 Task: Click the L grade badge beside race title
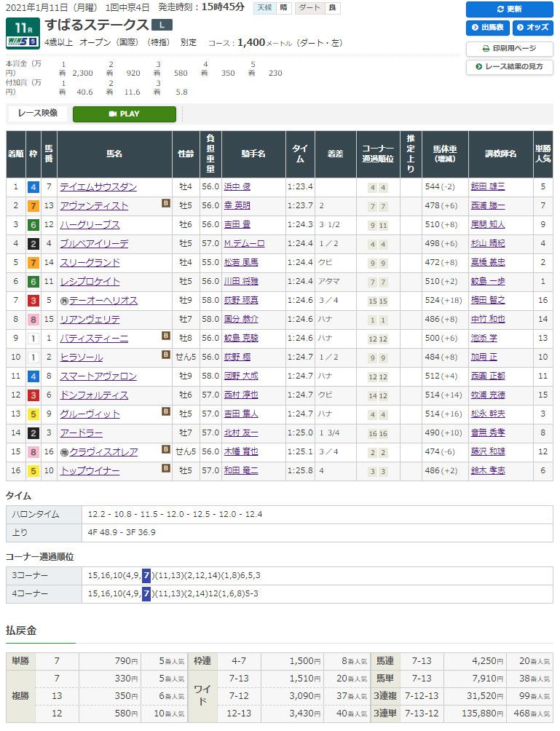pos(164,25)
